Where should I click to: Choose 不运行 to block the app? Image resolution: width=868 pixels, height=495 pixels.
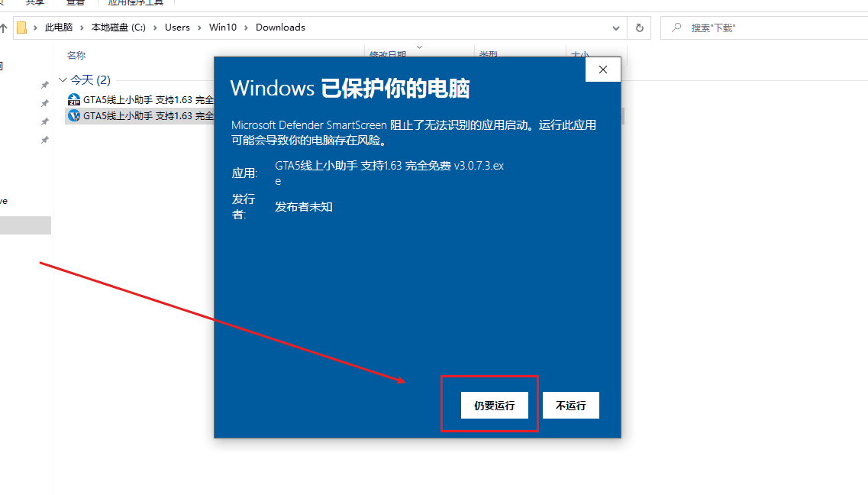point(571,406)
